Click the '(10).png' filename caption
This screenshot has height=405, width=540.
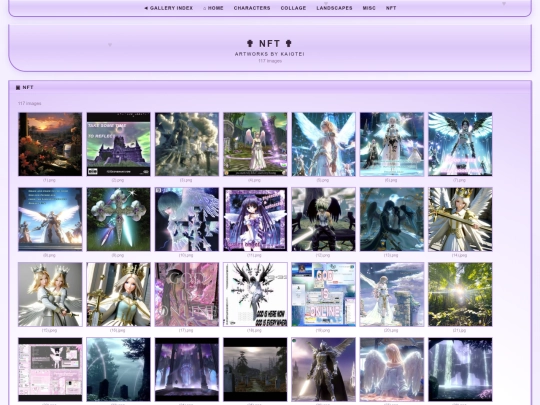point(186,255)
